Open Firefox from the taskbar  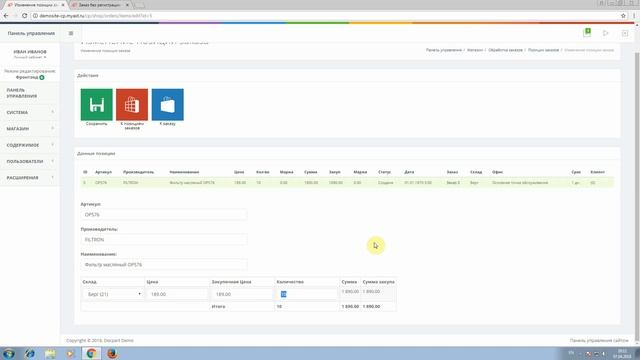112,353
